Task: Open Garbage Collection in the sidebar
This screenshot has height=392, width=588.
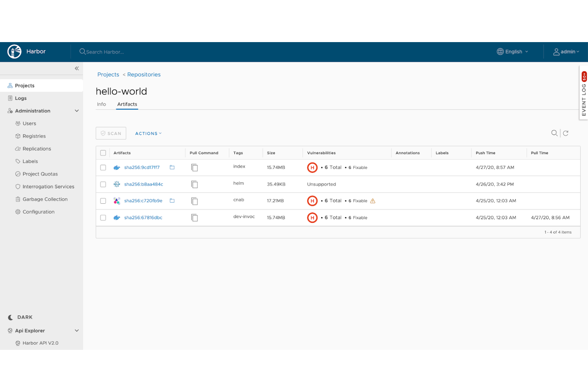Action: (45, 199)
